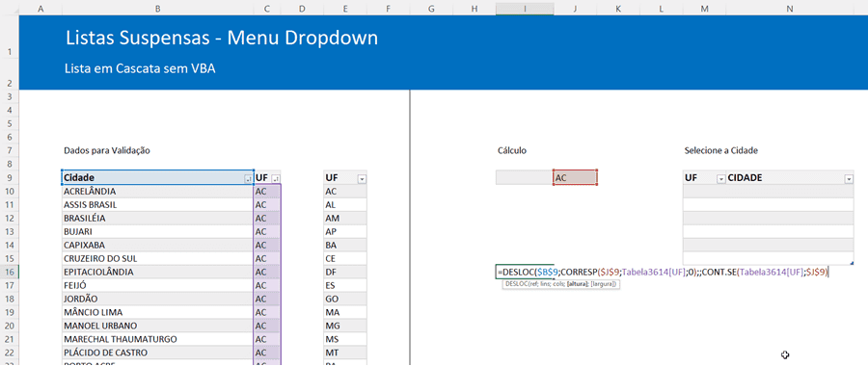Click the MT entry in the UF list
Viewport: 868px width, 366px height.
click(x=345, y=353)
